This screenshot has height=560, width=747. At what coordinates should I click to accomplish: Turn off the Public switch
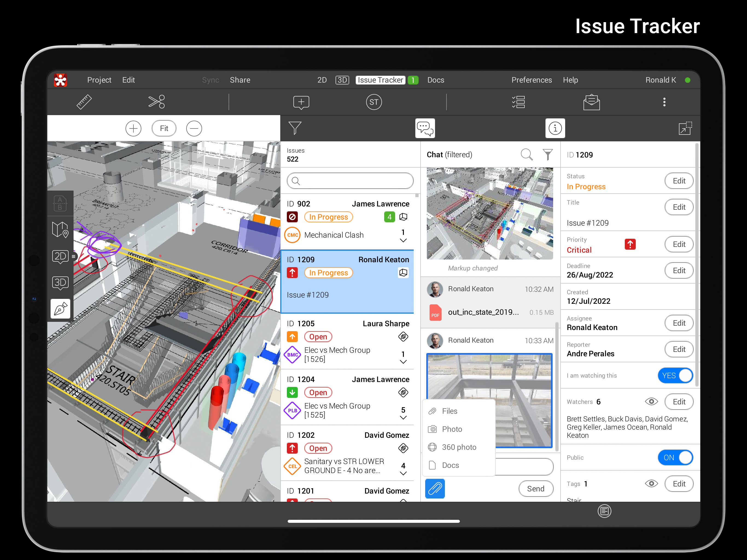(675, 457)
